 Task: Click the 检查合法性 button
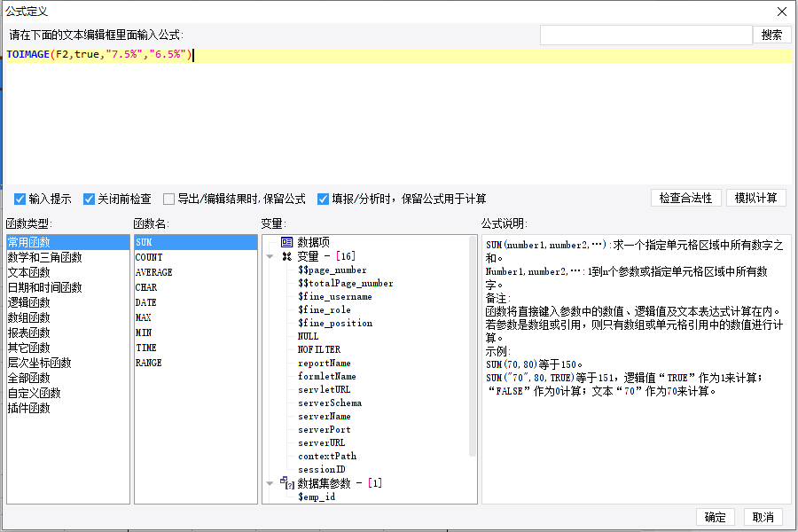pos(685,198)
